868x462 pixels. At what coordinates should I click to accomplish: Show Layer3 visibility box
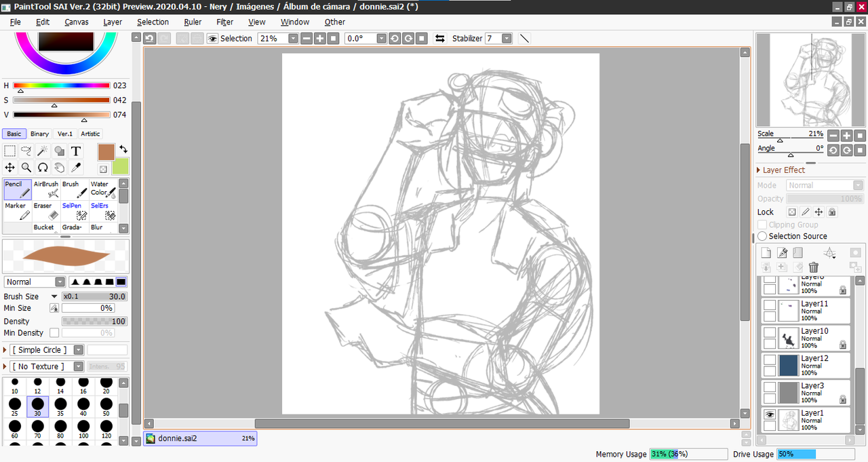[x=770, y=387]
